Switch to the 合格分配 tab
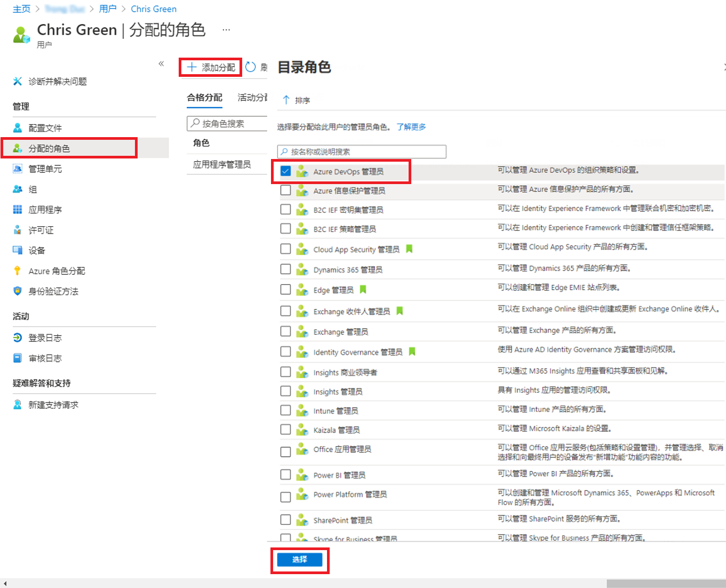 [x=204, y=98]
